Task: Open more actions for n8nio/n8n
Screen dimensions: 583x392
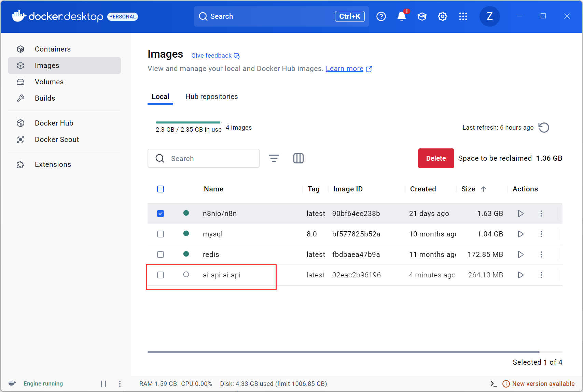Action: click(x=541, y=214)
